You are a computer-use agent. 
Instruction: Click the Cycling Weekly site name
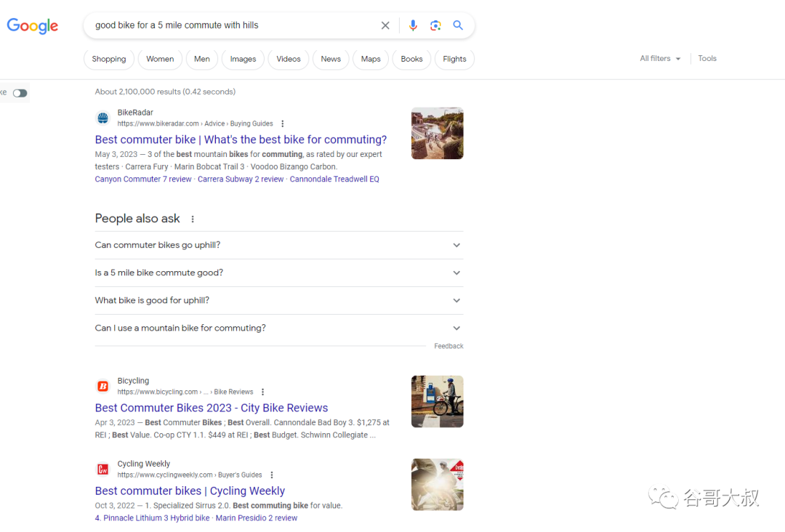tap(144, 464)
